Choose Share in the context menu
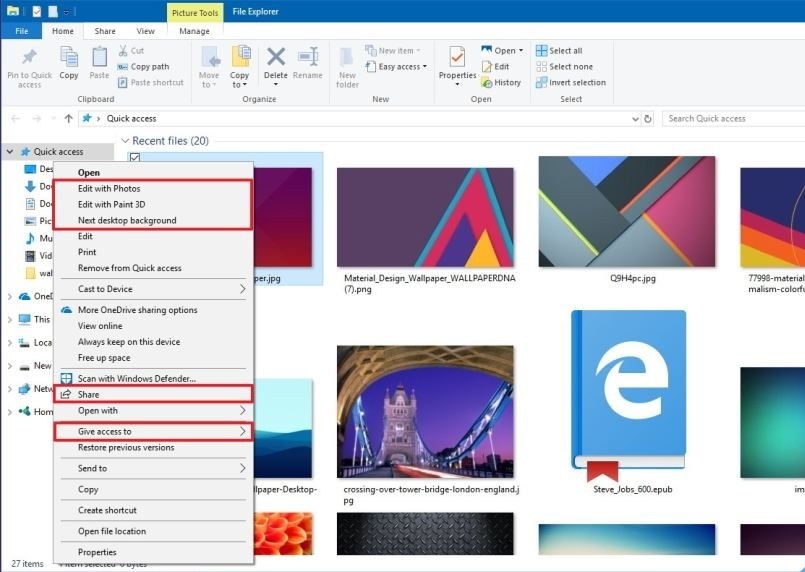The width and height of the screenshot is (805, 572). (154, 394)
